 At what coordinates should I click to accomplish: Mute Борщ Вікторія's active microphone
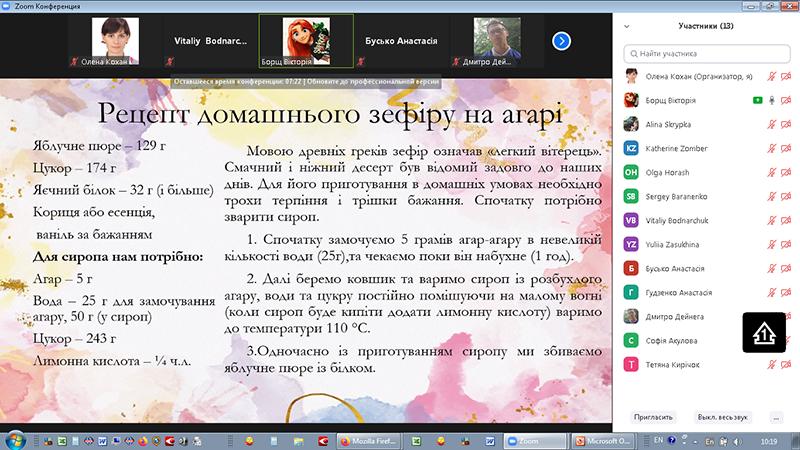pos(771,101)
